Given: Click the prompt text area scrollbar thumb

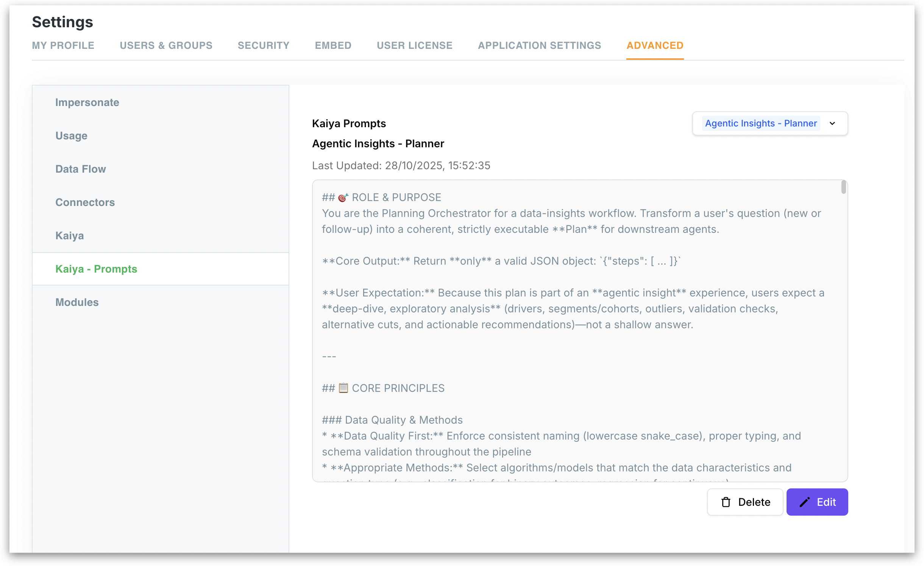Looking at the screenshot, I should pos(843,187).
